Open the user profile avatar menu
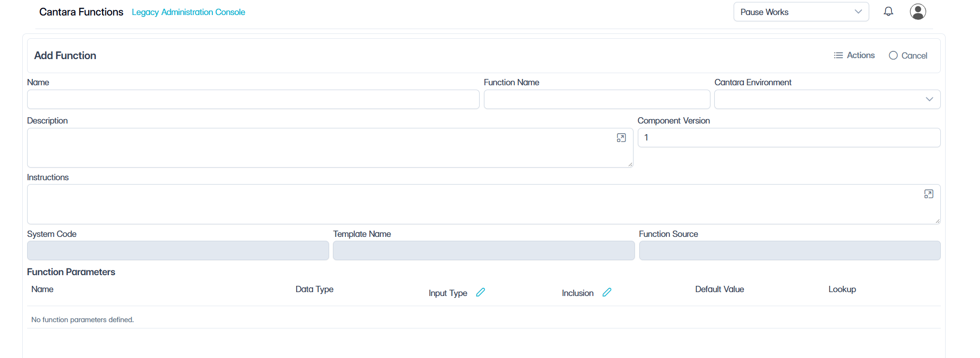 coord(918,12)
